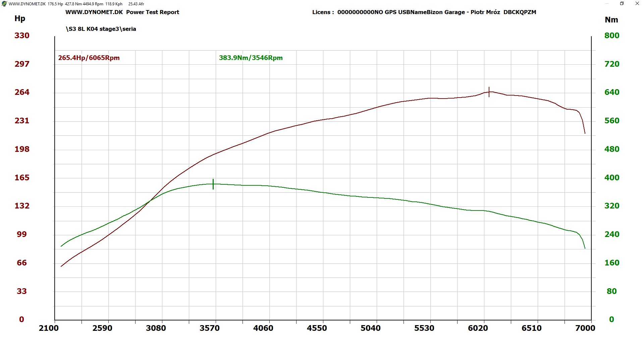This screenshot has height=362, width=644.
Task: Click the S3 8L K04 stage3 file path
Action: click(101, 29)
